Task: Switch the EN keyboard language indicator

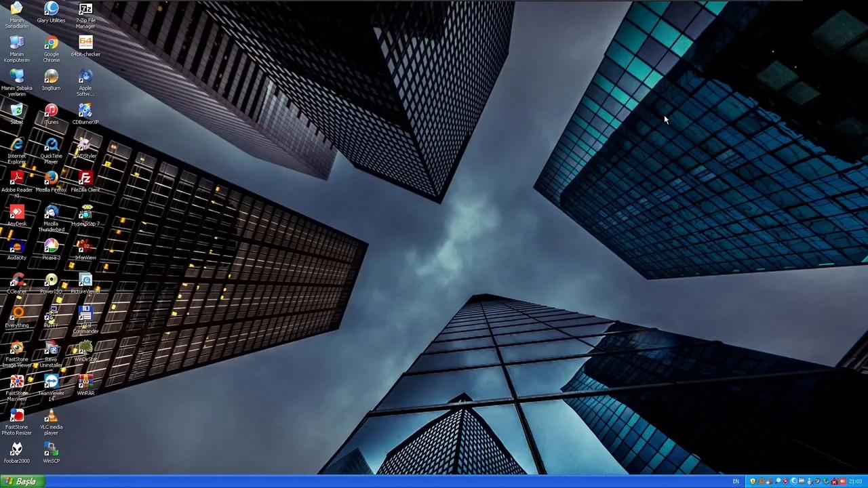Action: coord(736,481)
